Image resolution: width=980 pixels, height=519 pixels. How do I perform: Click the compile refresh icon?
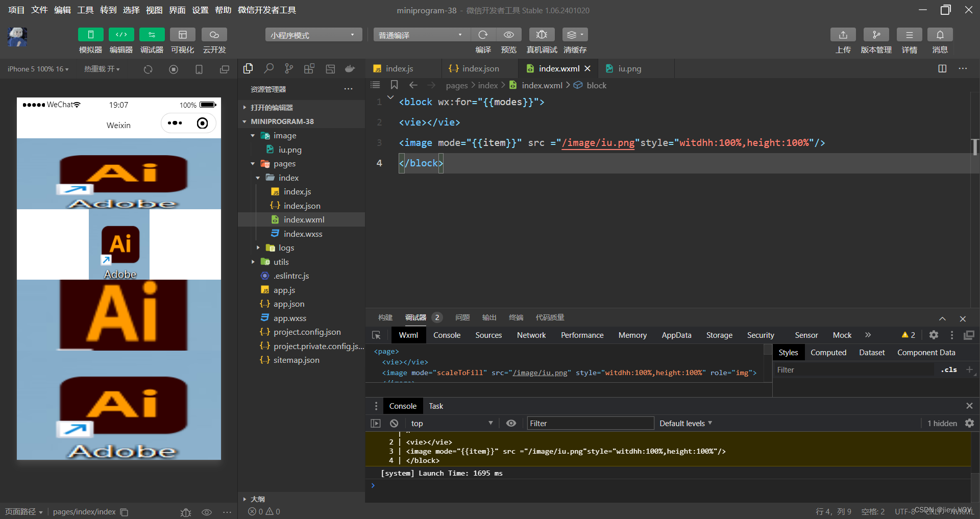pyautogui.click(x=483, y=35)
